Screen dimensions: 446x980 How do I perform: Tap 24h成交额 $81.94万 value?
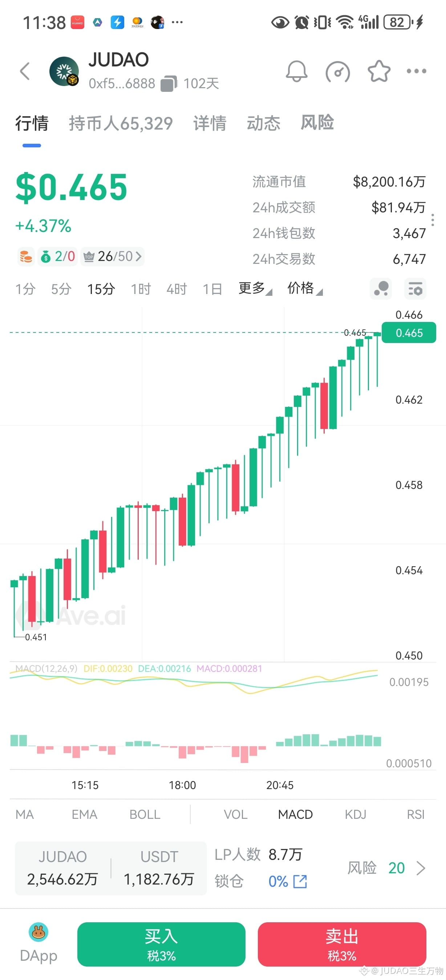click(398, 207)
